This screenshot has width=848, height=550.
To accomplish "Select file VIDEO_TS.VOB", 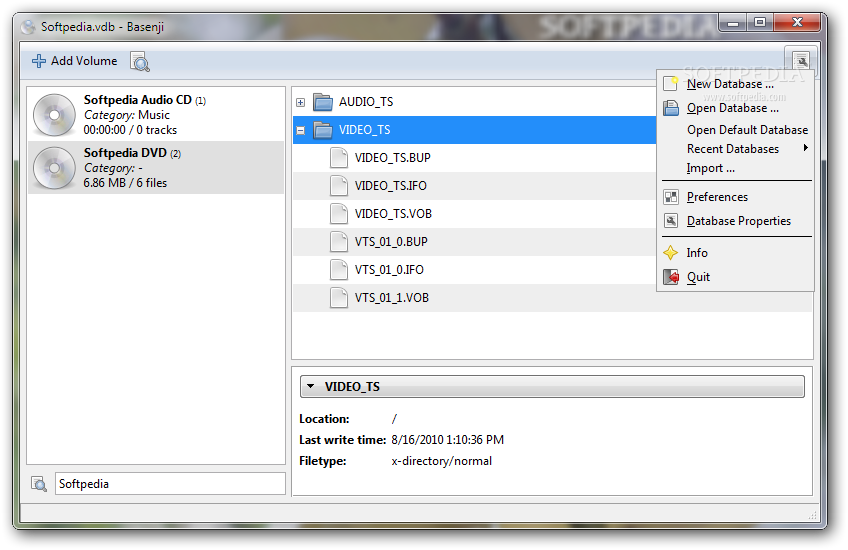I will (393, 214).
